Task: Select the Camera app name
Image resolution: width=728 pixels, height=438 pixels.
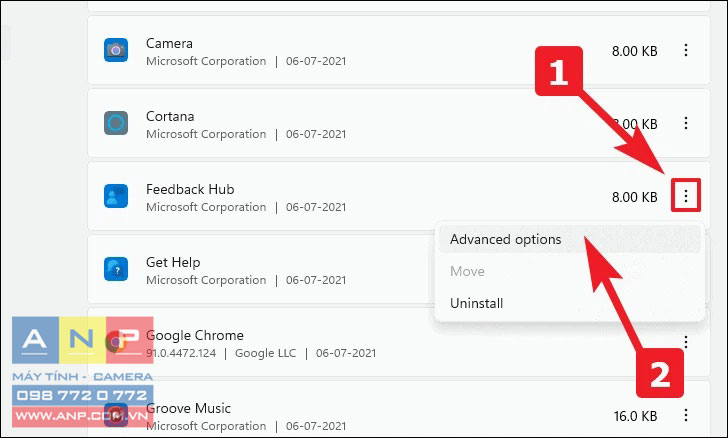Action: pyautogui.click(x=169, y=43)
